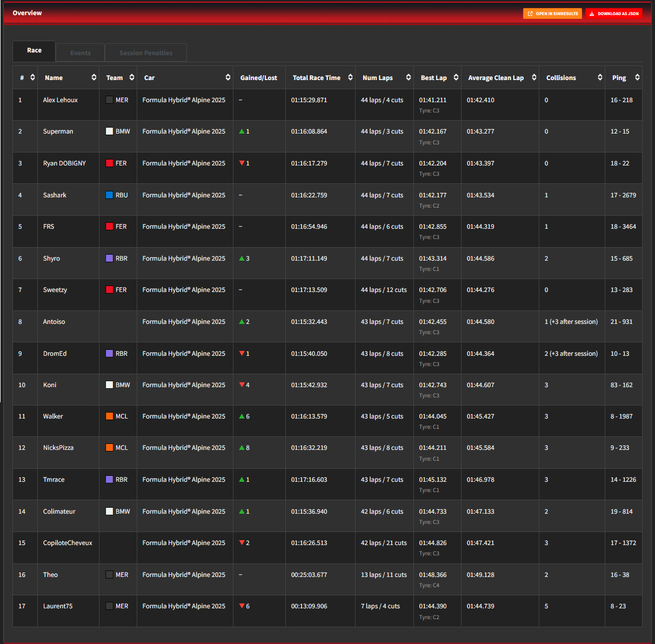The width and height of the screenshot is (655, 644).
Task: Click Shyro's purple RBR team swatch
Action: pos(109,258)
